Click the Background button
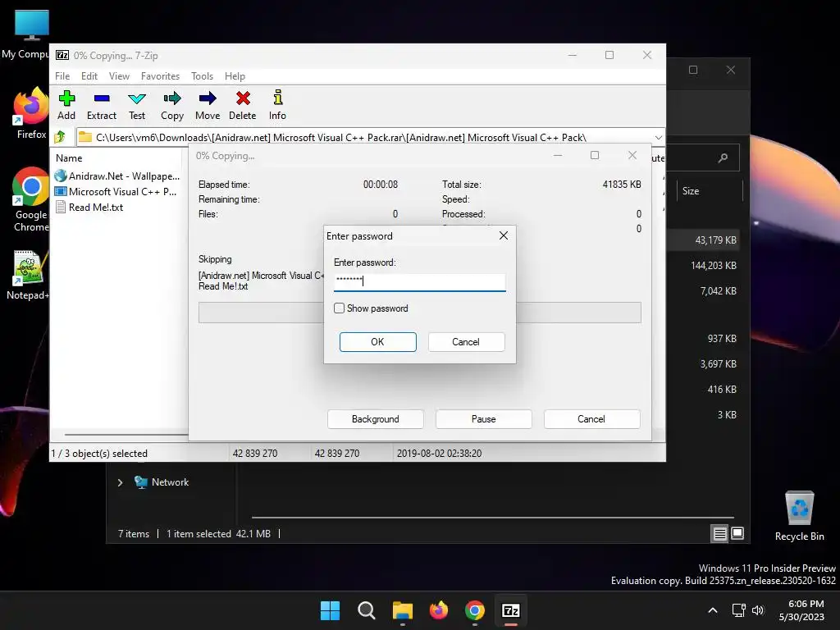Screen dimensions: 840x630 pos(375,419)
